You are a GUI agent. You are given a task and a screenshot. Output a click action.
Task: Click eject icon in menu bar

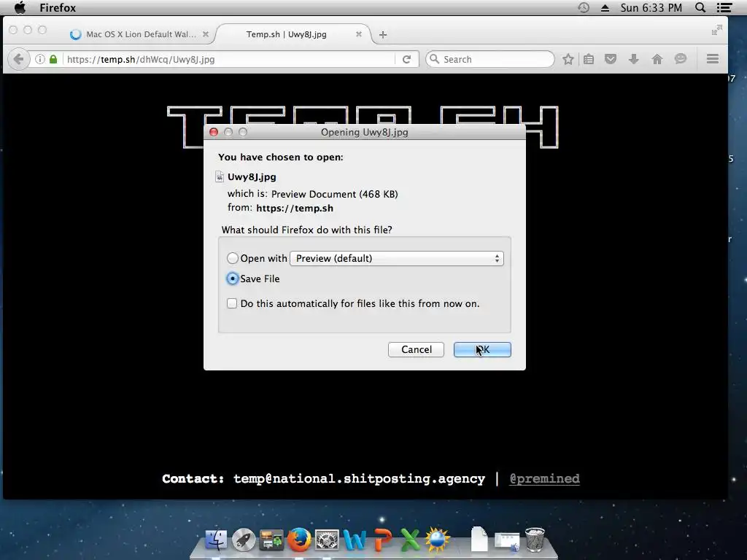pos(605,7)
